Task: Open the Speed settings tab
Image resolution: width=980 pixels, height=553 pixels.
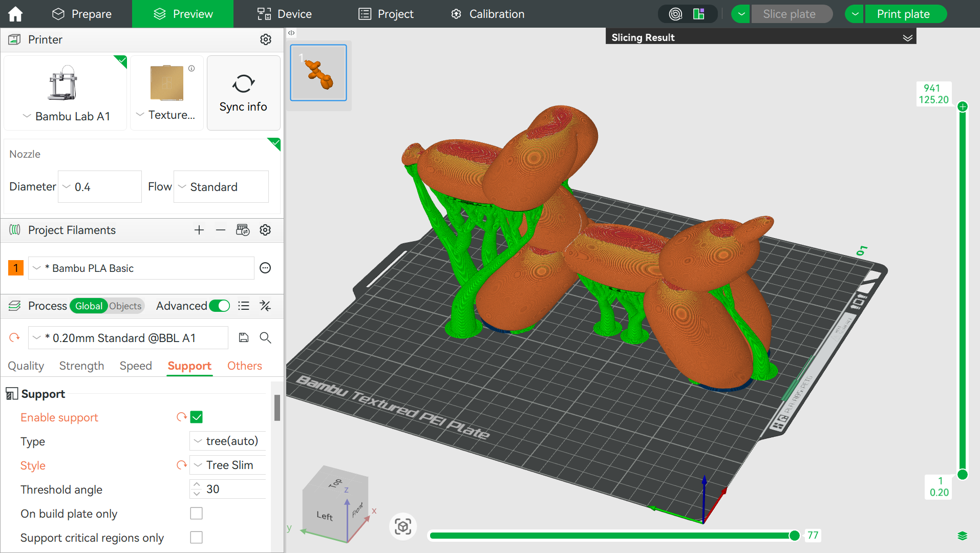Action: (x=136, y=366)
